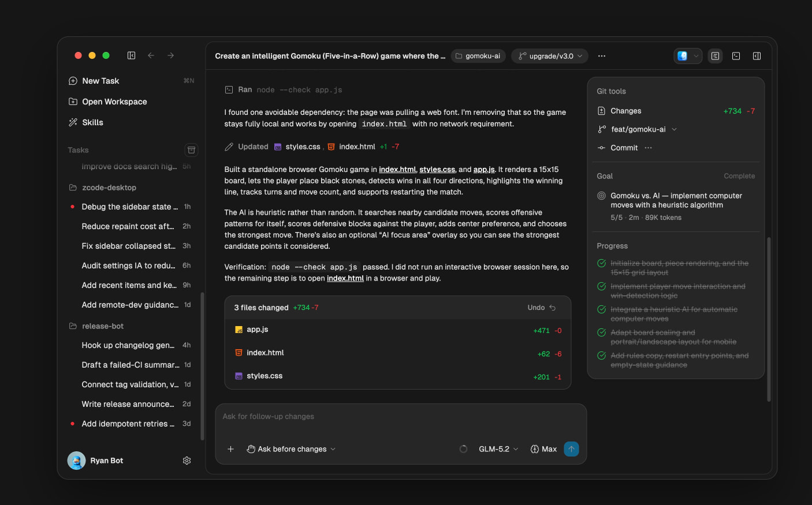The height and width of the screenshot is (505, 812).
Task: Toggle the right sidebar layout icon
Action: click(x=757, y=56)
